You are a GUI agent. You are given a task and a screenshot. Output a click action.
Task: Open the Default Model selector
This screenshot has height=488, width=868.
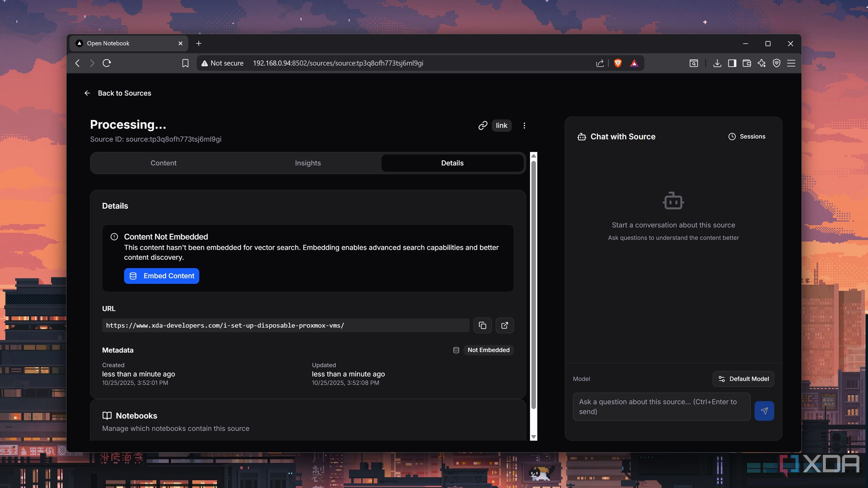(x=743, y=379)
